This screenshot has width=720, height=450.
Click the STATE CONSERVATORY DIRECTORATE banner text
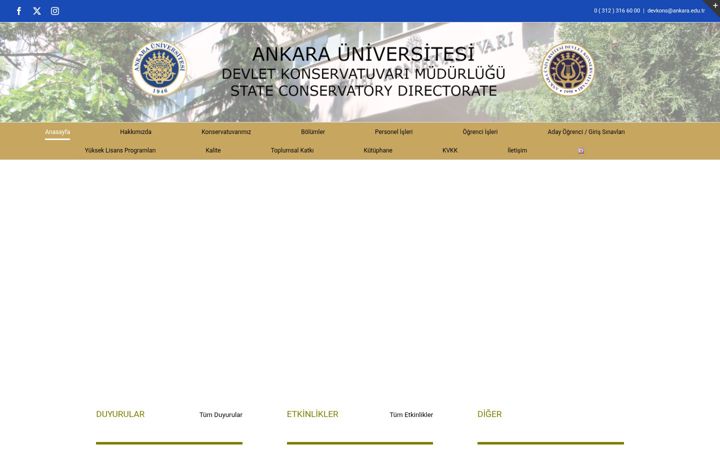pyautogui.click(x=364, y=91)
